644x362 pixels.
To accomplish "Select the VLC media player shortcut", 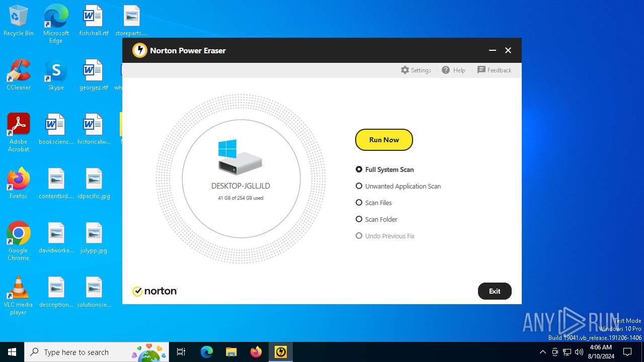I will pyautogui.click(x=19, y=296).
